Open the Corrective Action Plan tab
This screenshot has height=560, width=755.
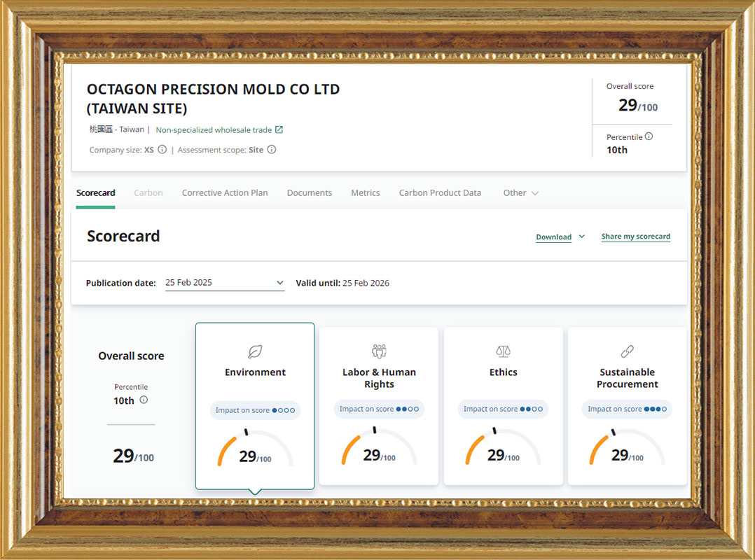[225, 193]
